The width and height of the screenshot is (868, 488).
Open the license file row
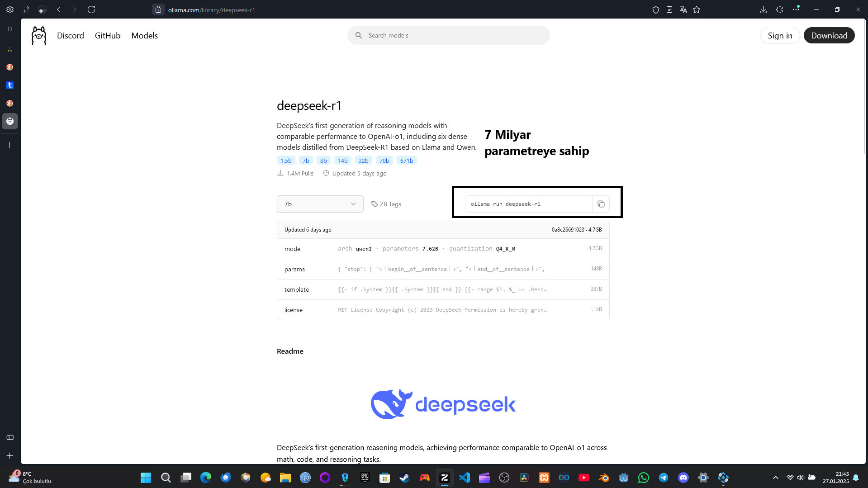[443, 310]
